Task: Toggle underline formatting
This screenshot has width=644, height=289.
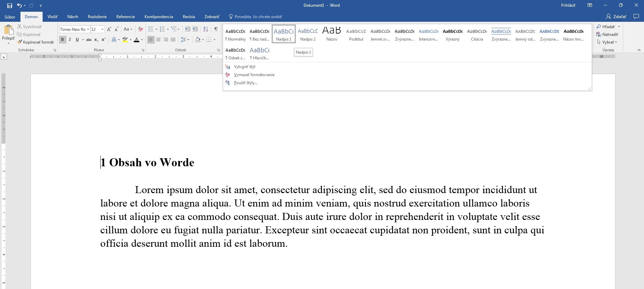Action: pyautogui.click(x=77, y=40)
